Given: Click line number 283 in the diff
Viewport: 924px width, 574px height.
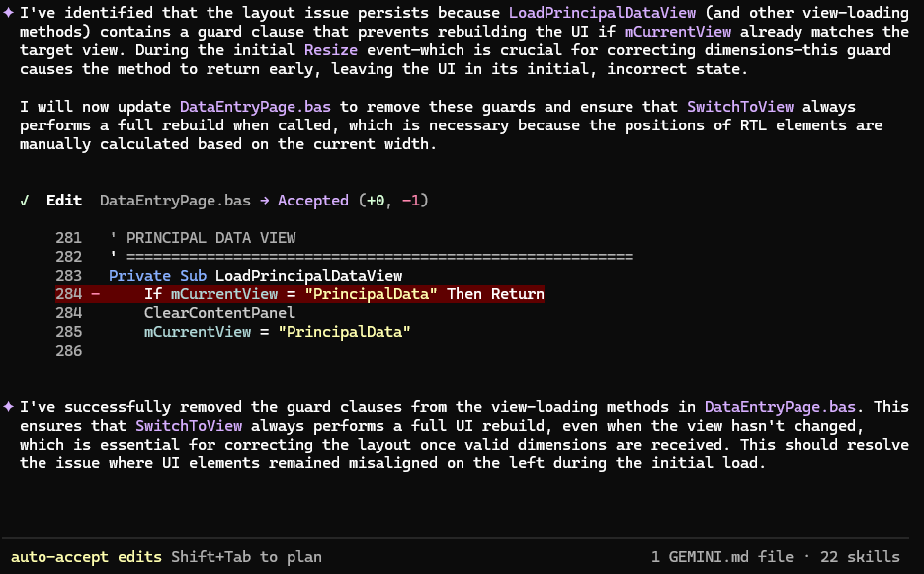Looking at the screenshot, I should point(68,276).
